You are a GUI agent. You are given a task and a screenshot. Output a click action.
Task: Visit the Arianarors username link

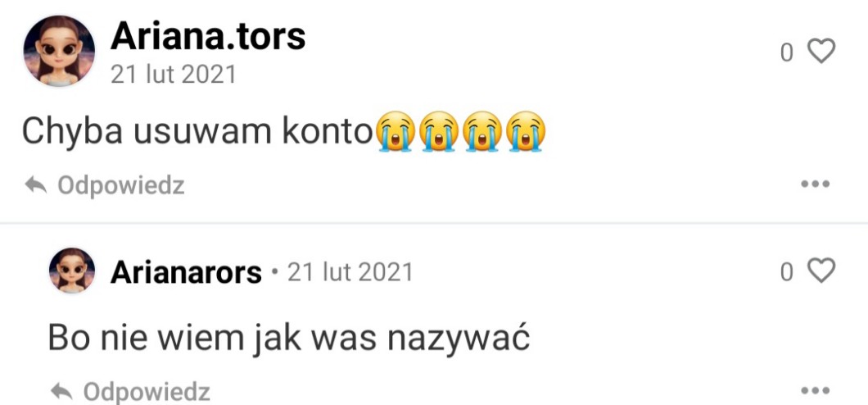coord(186,272)
